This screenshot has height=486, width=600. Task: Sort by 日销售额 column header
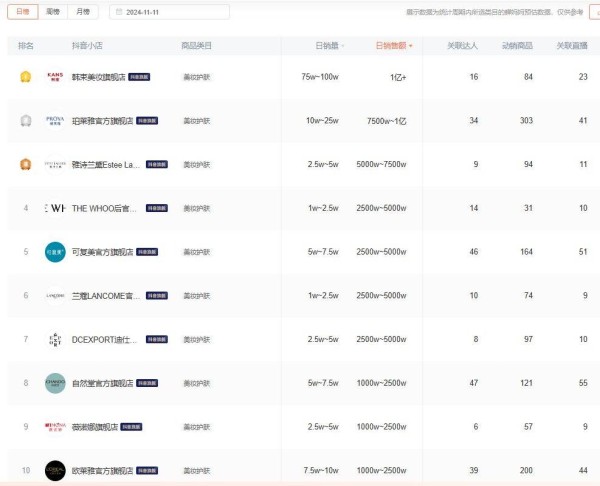[394, 46]
